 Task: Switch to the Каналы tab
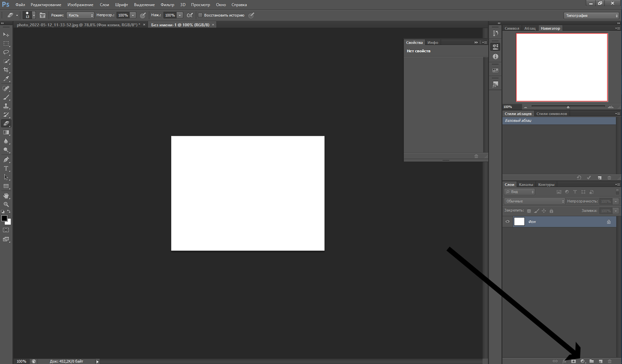click(x=526, y=184)
